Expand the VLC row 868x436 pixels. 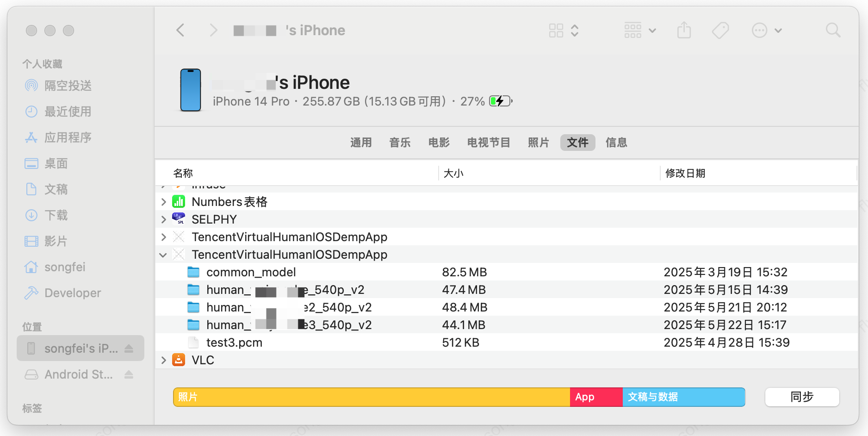coord(163,360)
